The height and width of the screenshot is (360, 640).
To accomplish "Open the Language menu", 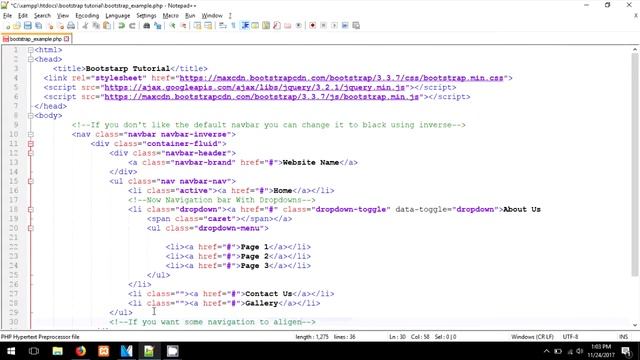I will [x=118, y=16].
